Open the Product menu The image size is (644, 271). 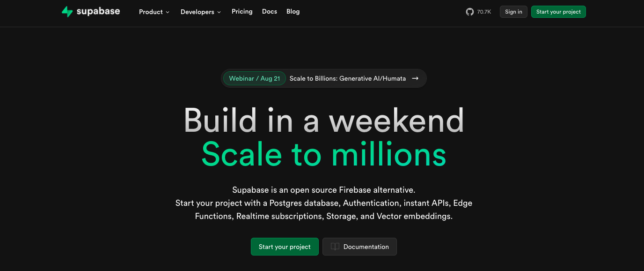pos(151,12)
